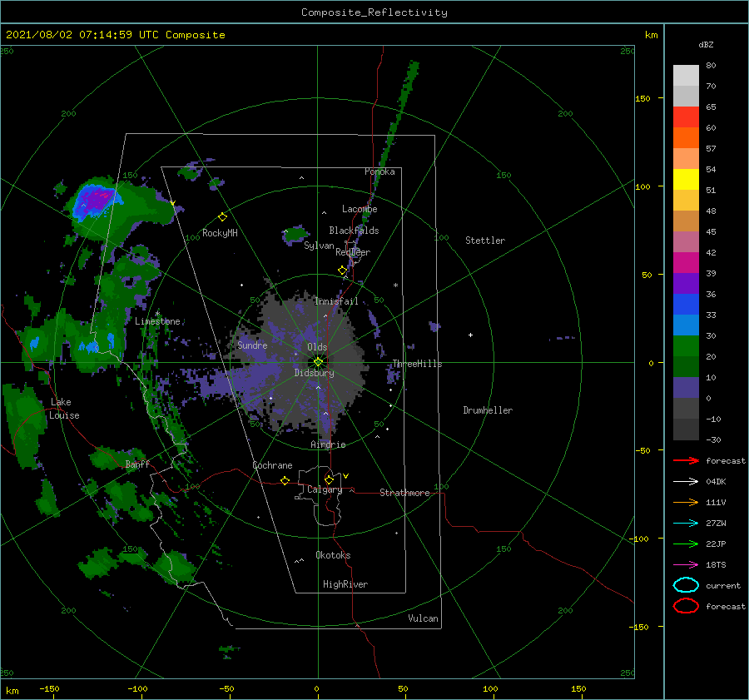
Task: Click the Banff label
Action: pyautogui.click(x=137, y=464)
